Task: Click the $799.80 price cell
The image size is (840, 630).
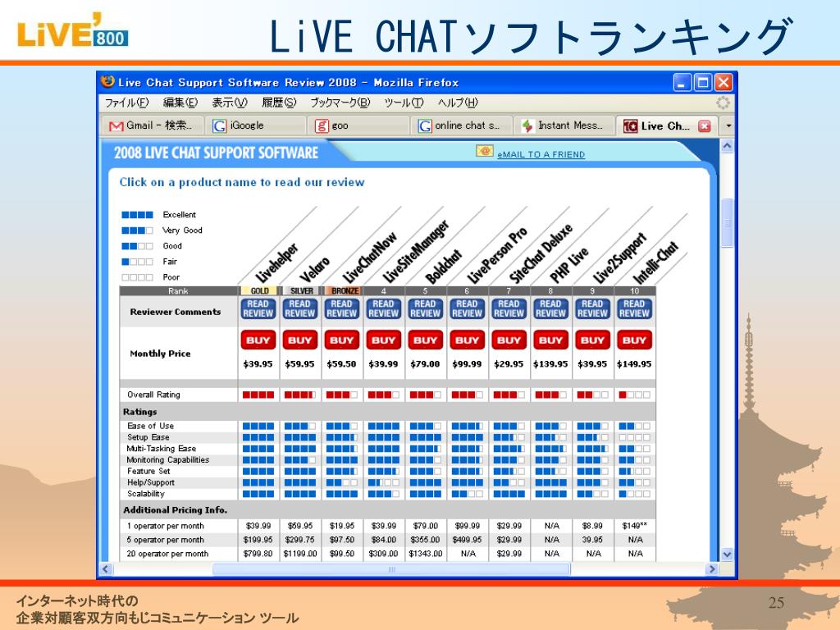Action: [x=258, y=554]
